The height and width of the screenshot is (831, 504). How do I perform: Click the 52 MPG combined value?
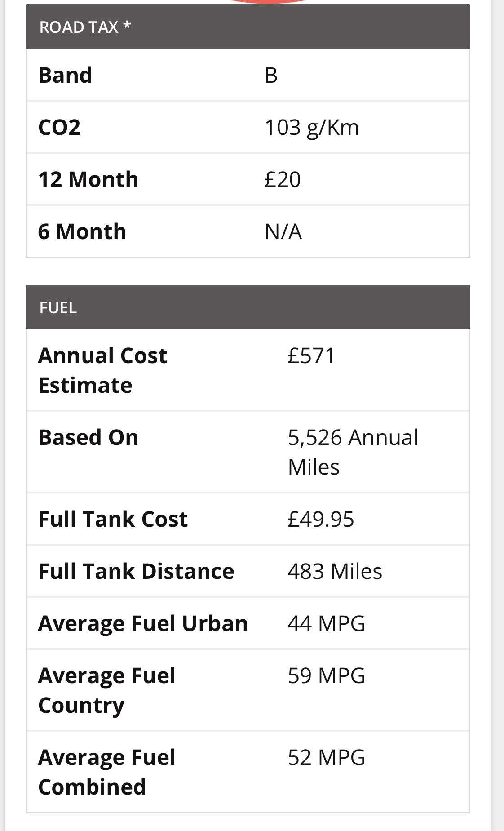(326, 757)
